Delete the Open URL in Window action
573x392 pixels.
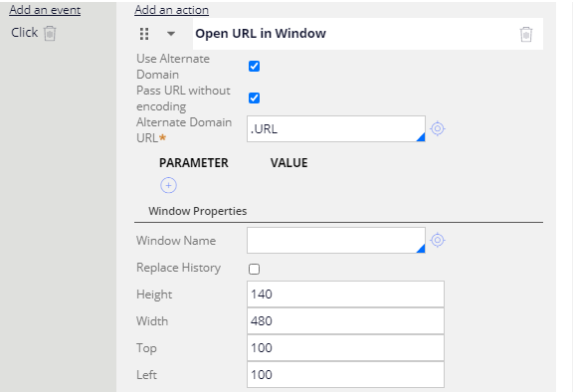click(x=526, y=35)
